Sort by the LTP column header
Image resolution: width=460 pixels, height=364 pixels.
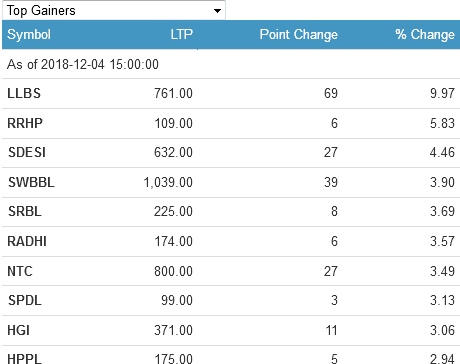coord(182,34)
